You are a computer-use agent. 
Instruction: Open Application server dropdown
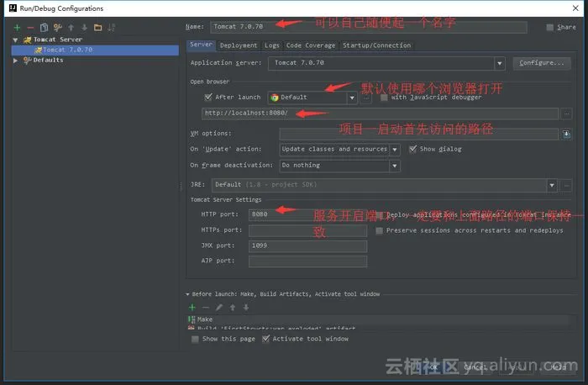coord(500,63)
